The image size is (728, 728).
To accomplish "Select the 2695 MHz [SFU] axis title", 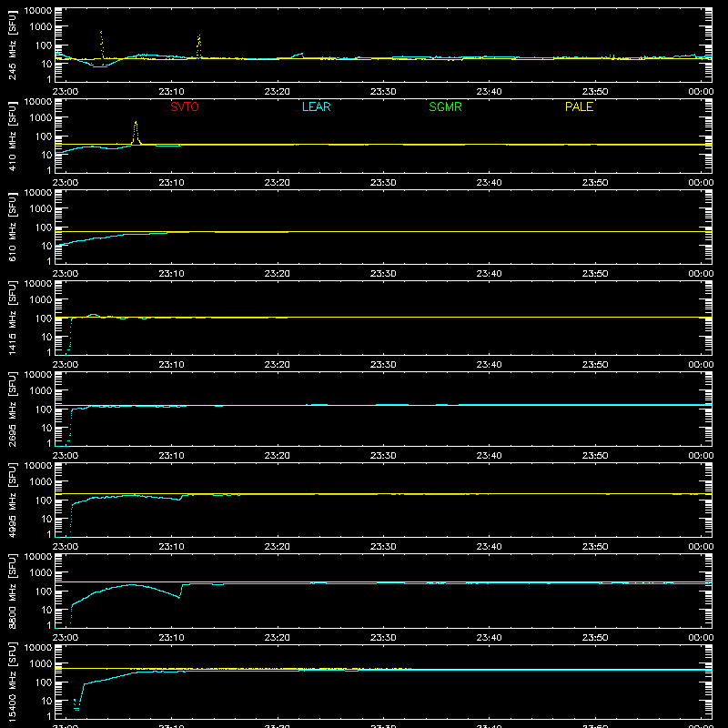I will [13, 409].
